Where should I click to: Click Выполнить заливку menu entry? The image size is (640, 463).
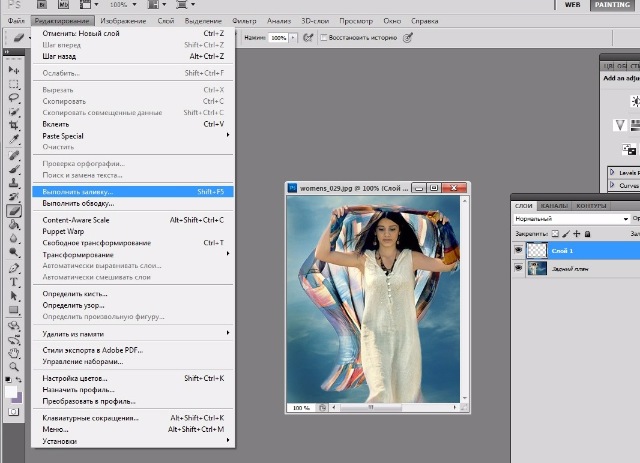pyautogui.click(x=78, y=191)
